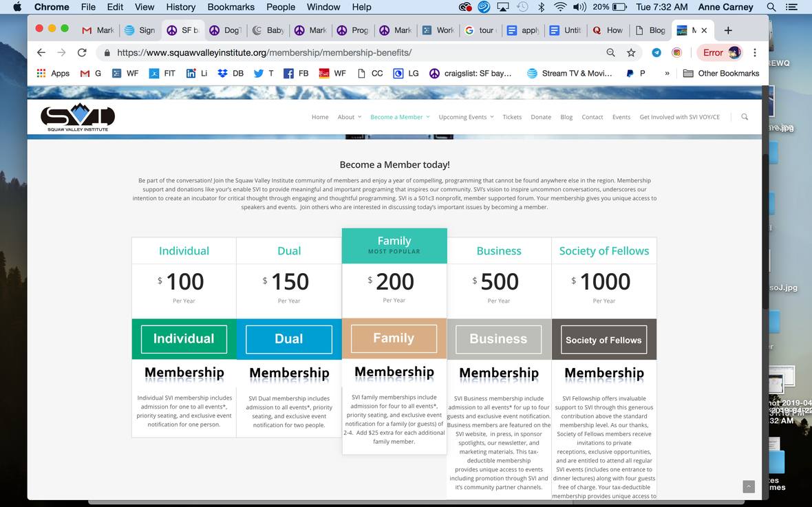Reload the page with refresh icon

[82, 52]
